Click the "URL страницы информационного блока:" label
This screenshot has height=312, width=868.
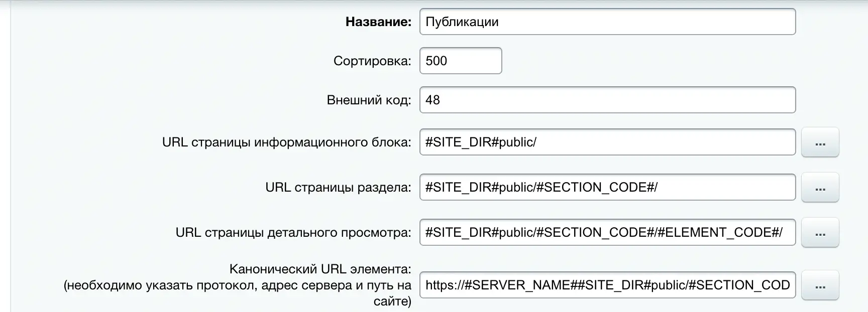(286, 142)
